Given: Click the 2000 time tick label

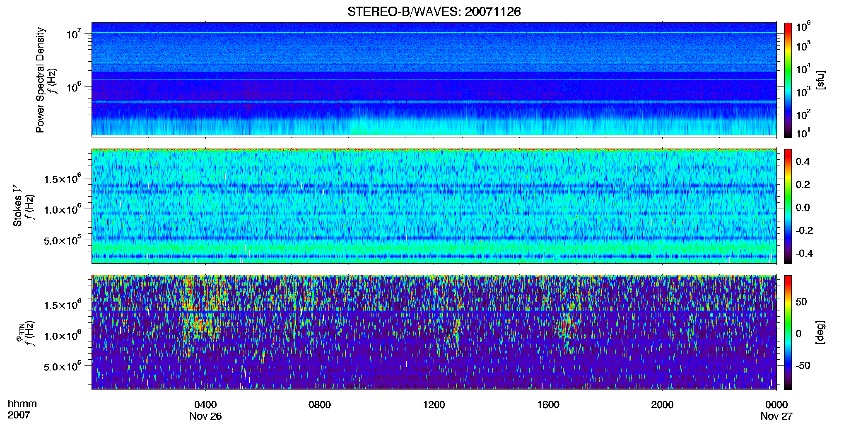Looking at the screenshot, I should [662, 405].
